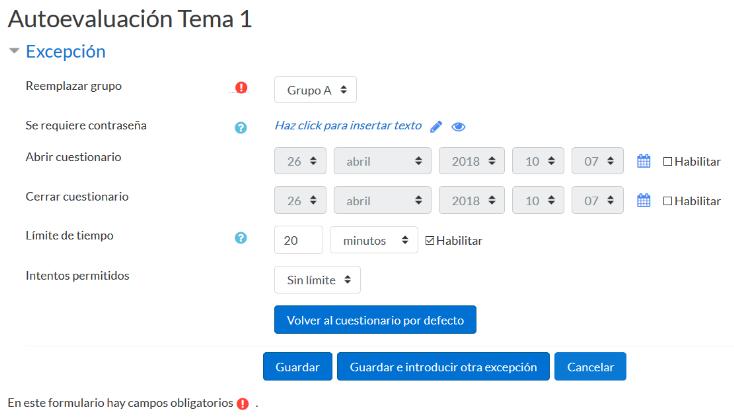
Task: Uncheck Habilitar for Límite de tiempo
Action: click(x=430, y=241)
